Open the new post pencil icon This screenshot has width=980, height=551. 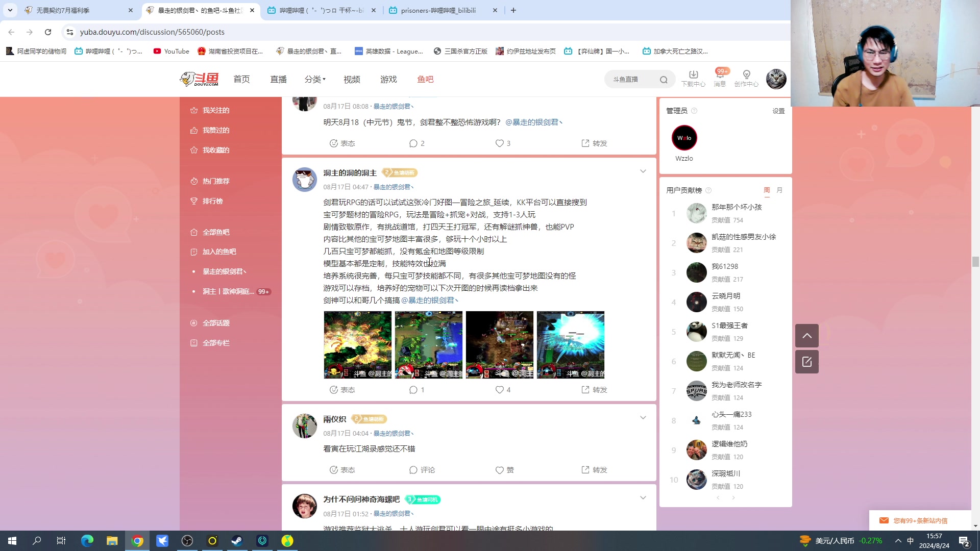pos(806,361)
